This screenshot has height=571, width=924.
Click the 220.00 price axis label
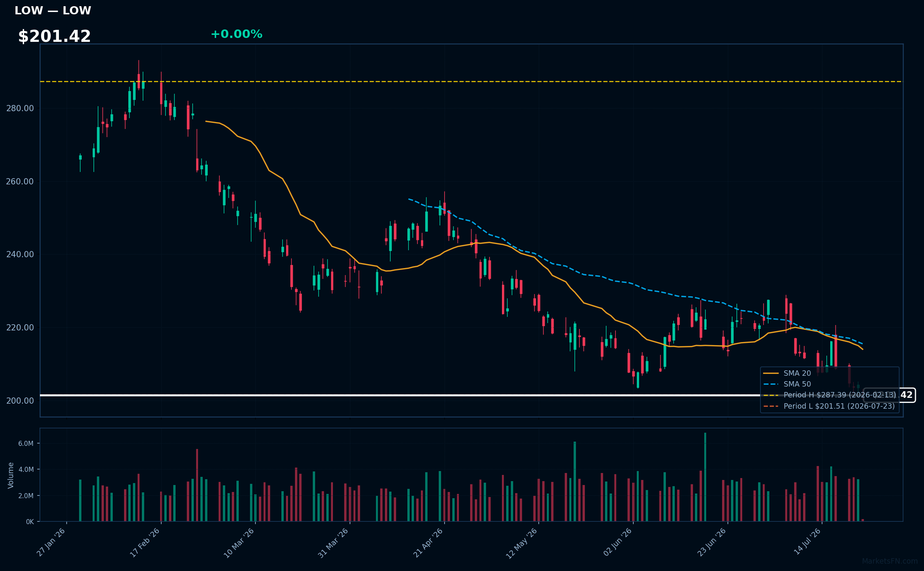pos(20,327)
